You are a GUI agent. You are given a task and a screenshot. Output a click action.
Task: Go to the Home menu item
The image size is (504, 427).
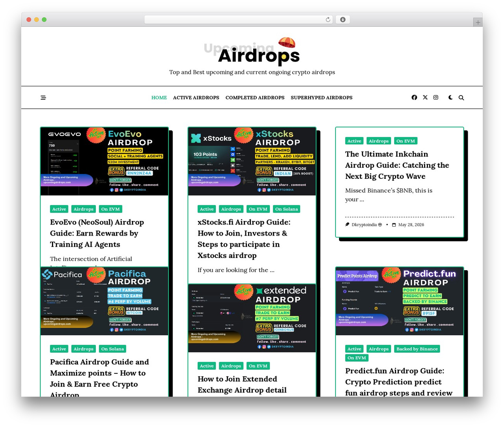pyautogui.click(x=159, y=98)
